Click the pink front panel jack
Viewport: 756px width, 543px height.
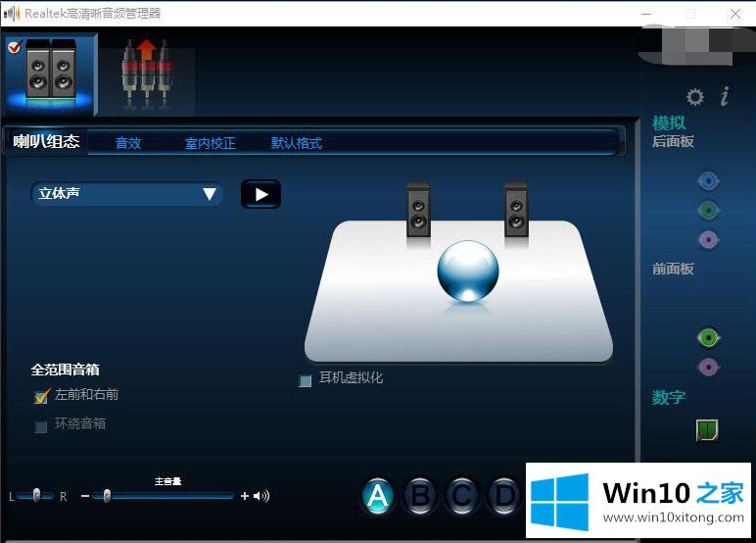[x=708, y=368]
